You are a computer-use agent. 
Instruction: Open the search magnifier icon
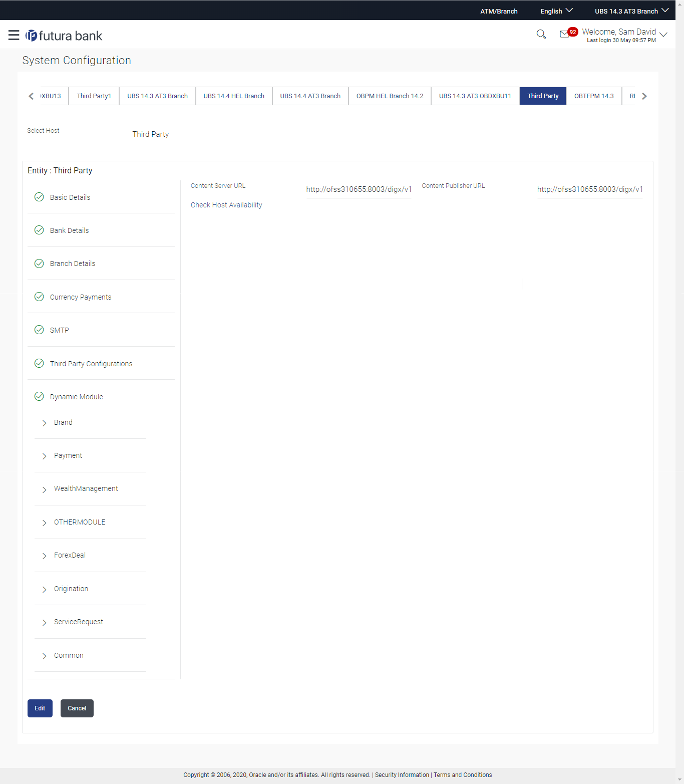(x=541, y=34)
